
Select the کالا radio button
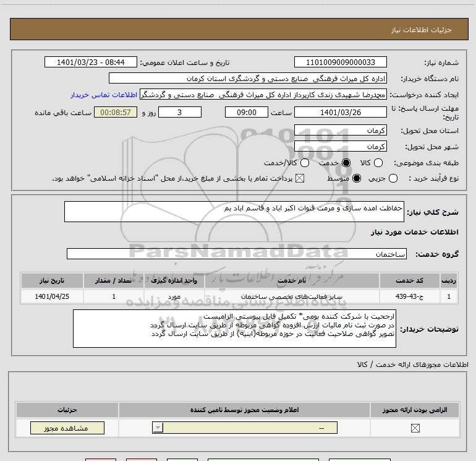coord(378,163)
